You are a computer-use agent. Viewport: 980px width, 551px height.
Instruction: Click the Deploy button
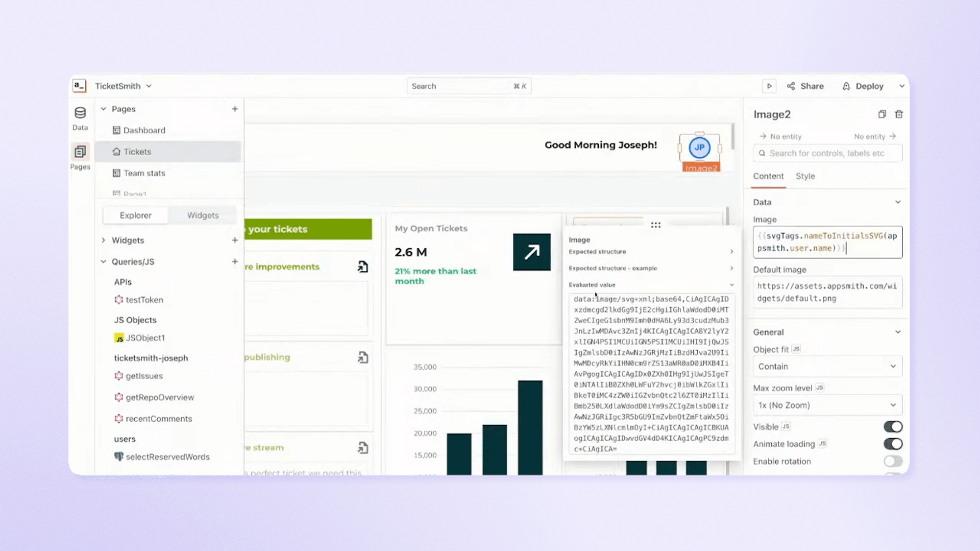(x=863, y=86)
